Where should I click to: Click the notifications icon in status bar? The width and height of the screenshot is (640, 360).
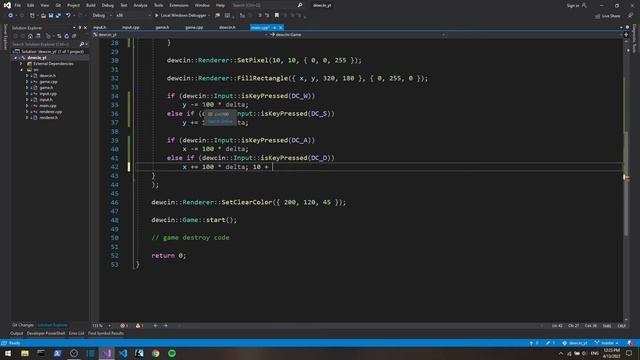(631, 343)
